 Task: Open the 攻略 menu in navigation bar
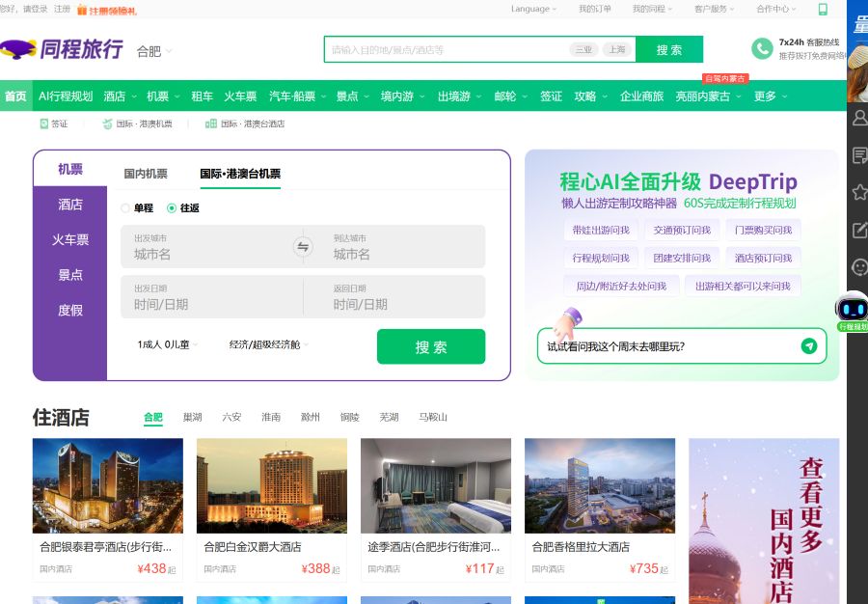tap(586, 96)
